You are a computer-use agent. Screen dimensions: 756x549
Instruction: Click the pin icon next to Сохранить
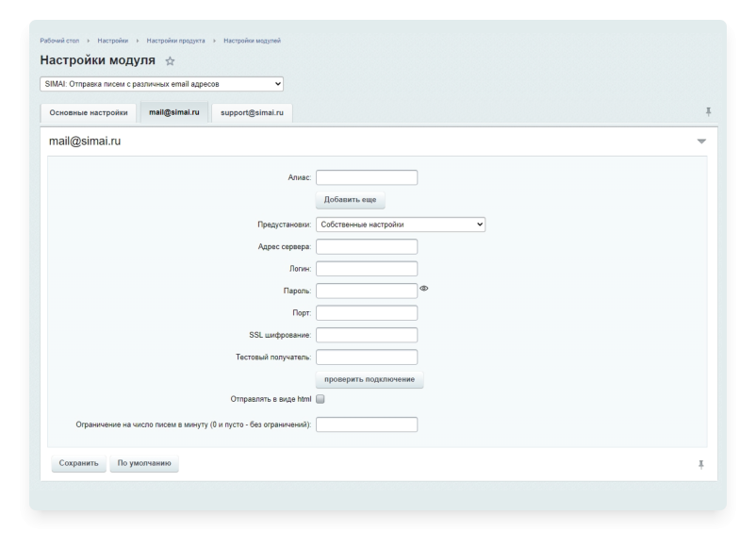(700, 466)
